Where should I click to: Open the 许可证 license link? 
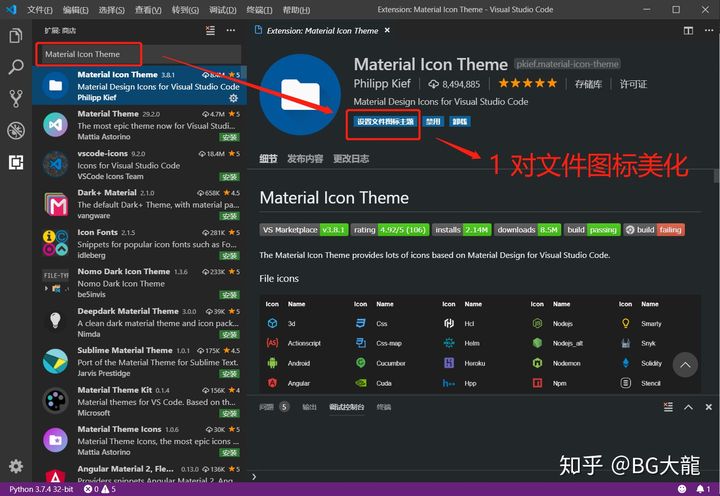click(633, 84)
